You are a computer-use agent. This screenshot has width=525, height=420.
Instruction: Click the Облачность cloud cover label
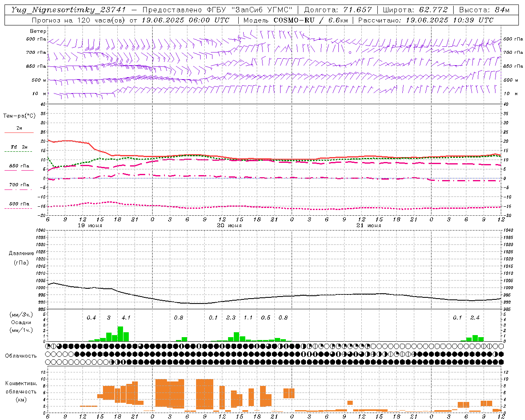coord(21,356)
